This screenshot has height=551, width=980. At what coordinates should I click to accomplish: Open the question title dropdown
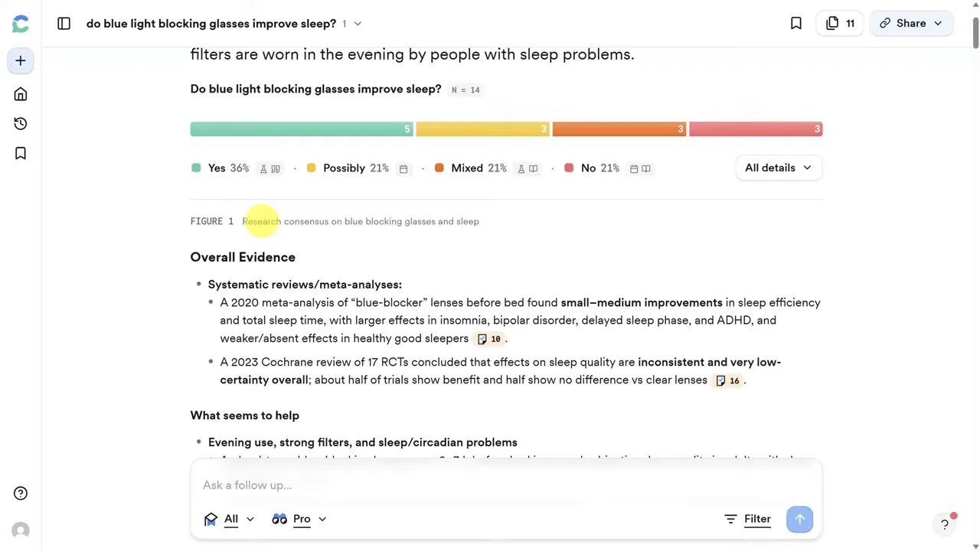click(357, 23)
